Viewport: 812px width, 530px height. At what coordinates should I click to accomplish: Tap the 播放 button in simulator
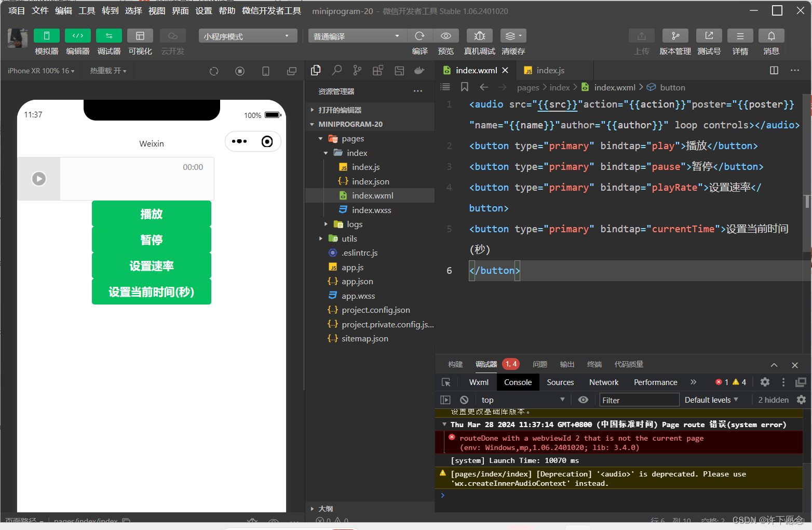coord(152,214)
